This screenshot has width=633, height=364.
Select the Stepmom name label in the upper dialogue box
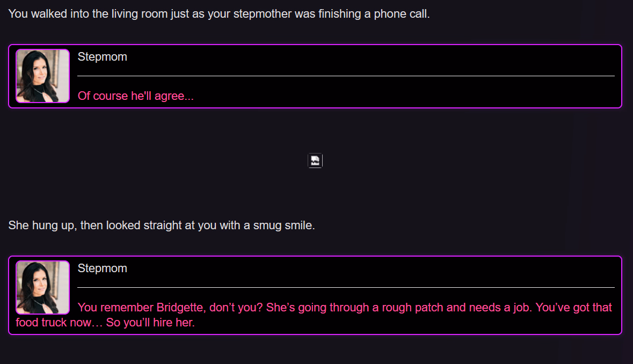pos(102,57)
